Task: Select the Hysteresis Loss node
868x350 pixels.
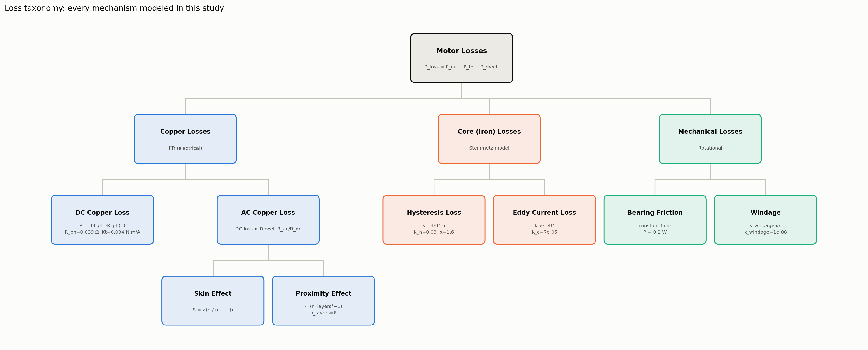Action: point(434,220)
